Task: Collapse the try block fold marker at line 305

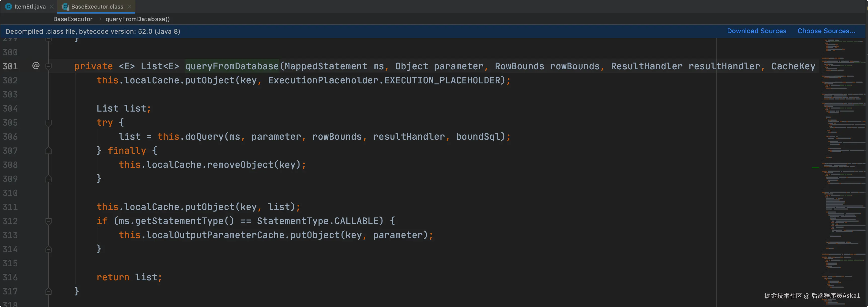Action: [x=49, y=123]
